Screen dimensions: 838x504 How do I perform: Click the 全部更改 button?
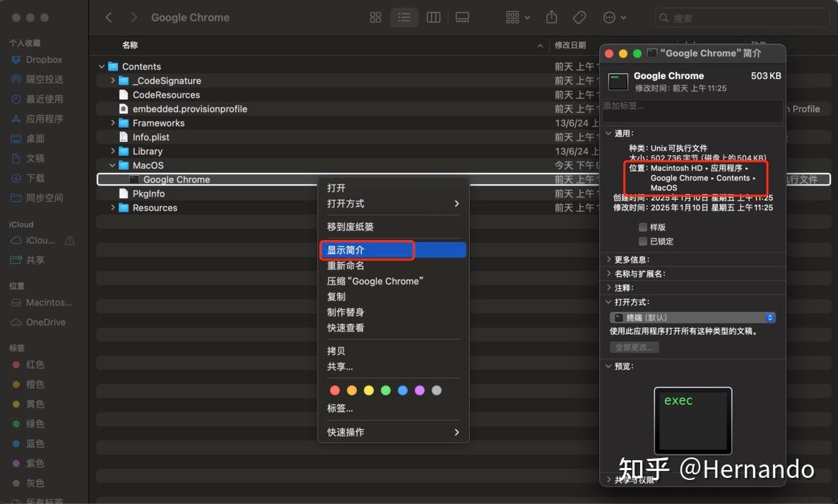tap(634, 347)
